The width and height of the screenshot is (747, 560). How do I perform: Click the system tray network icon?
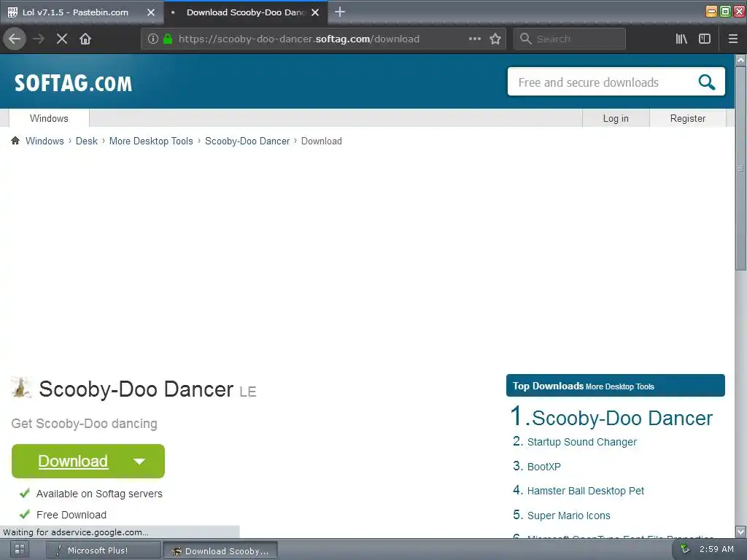685,549
